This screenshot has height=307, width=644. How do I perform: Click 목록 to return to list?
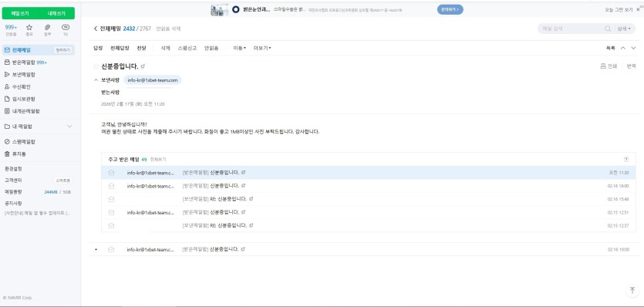610,48
